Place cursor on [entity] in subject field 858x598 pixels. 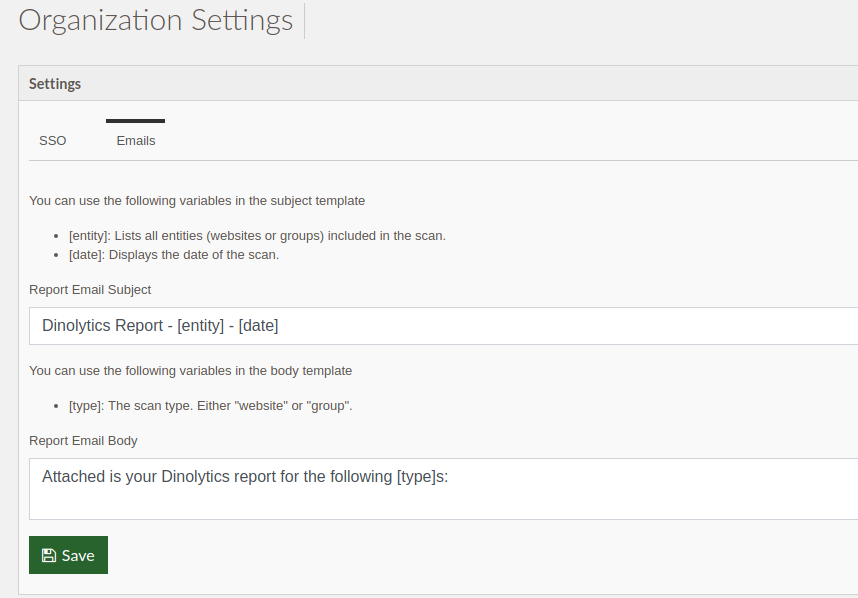(200, 326)
